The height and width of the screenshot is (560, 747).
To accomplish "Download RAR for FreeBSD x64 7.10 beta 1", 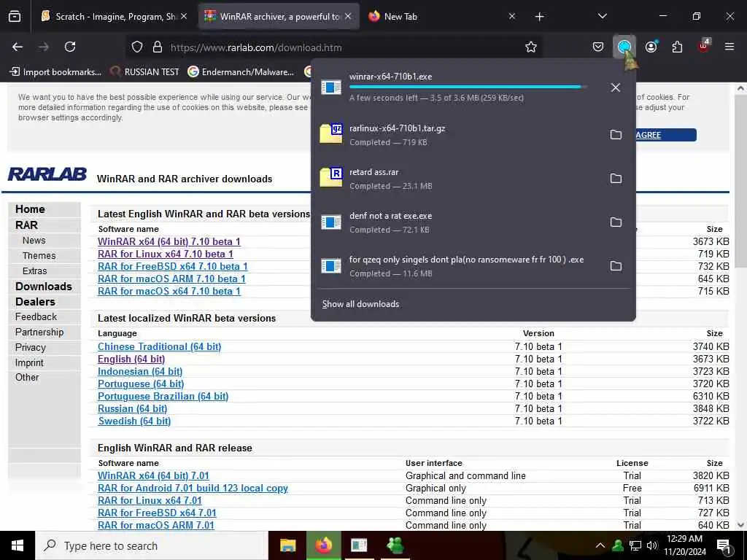I will point(172,266).
